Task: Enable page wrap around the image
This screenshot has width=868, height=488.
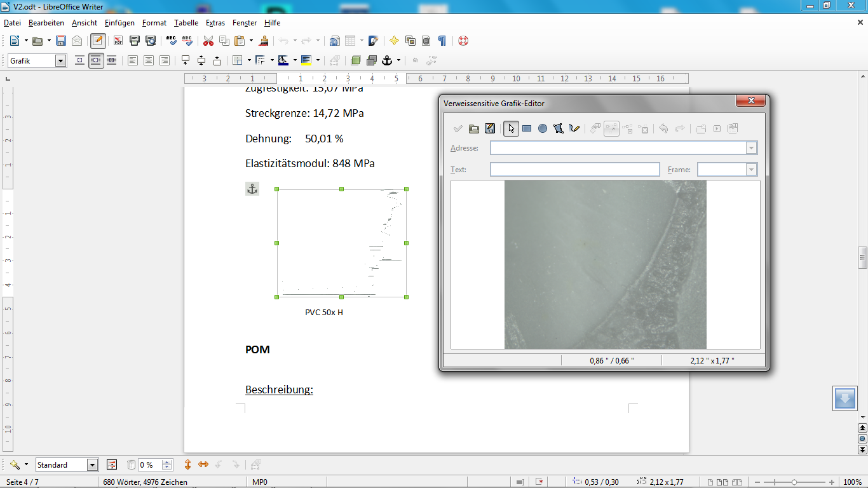Action: (x=96, y=61)
